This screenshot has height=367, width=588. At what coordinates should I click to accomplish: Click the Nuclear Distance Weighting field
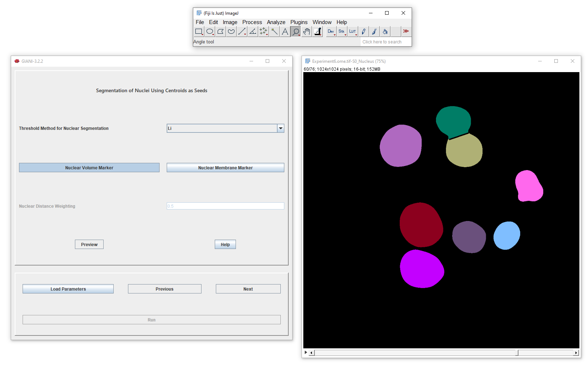[226, 206]
